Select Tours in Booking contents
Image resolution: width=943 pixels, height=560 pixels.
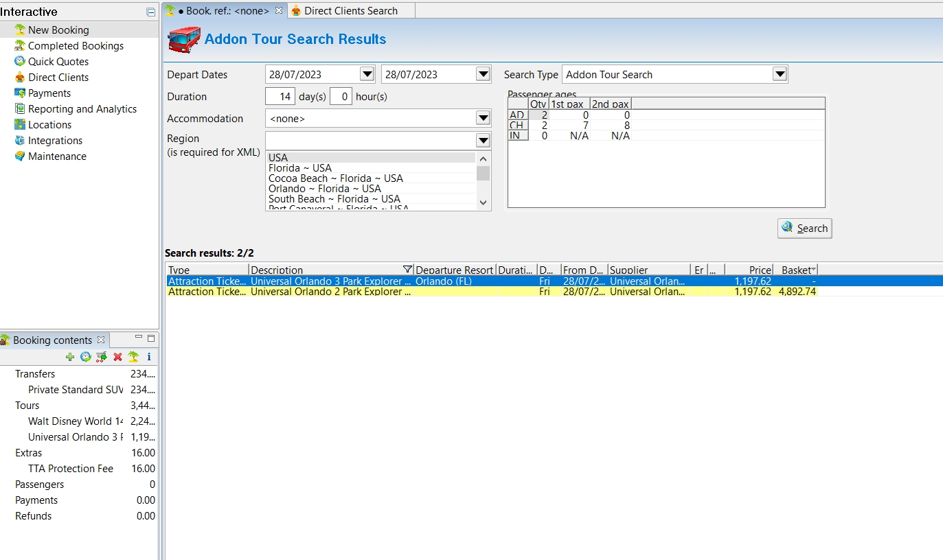tap(27, 406)
